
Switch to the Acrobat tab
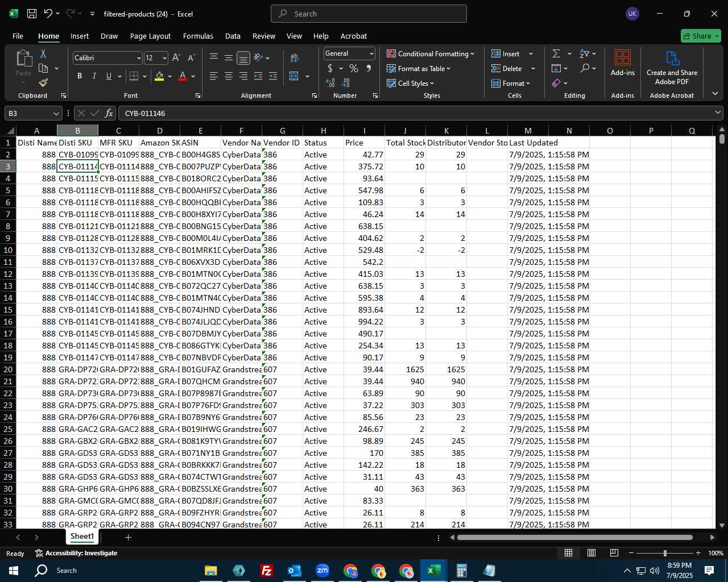pyautogui.click(x=354, y=36)
